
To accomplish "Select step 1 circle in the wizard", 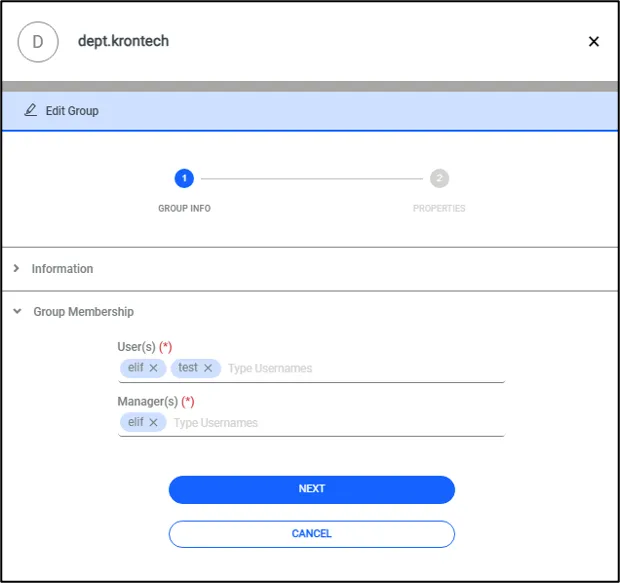I will click(x=184, y=179).
